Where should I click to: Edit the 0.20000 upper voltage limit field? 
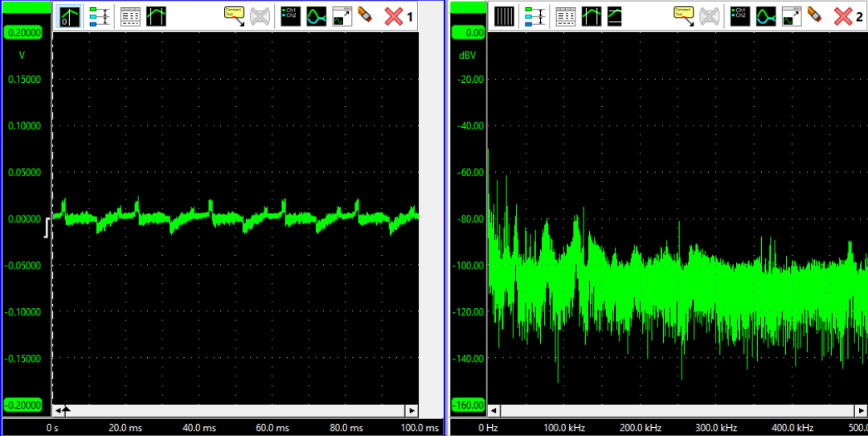coord(23,33)
